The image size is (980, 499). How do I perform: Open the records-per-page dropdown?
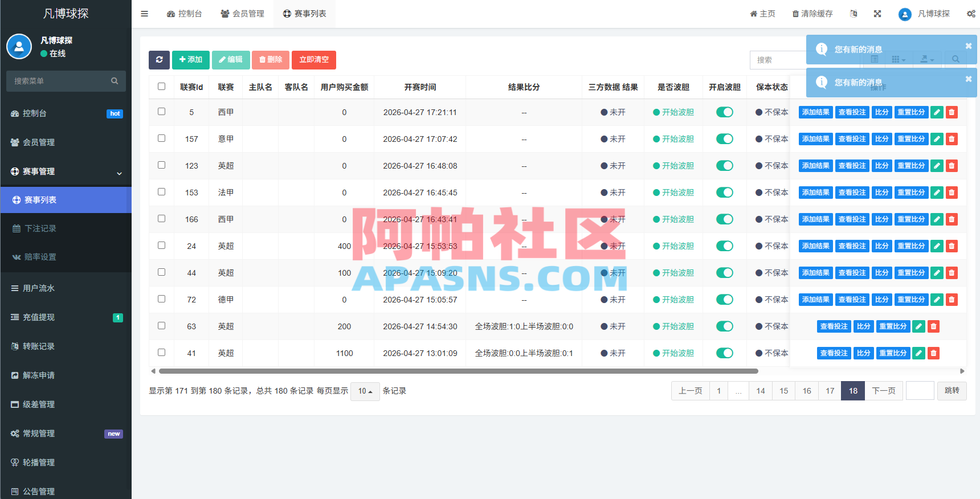pyautogui.click(x=365, y=391)
